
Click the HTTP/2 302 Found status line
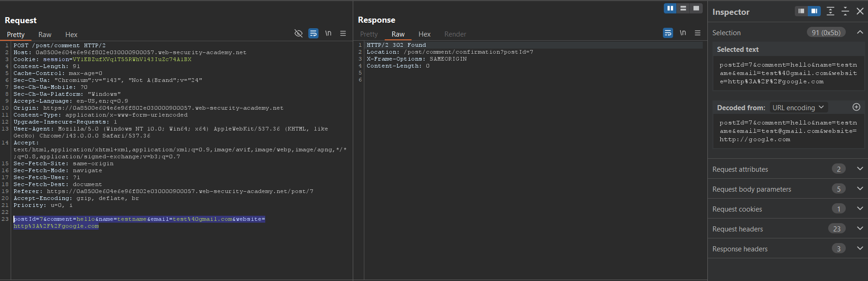396,45
